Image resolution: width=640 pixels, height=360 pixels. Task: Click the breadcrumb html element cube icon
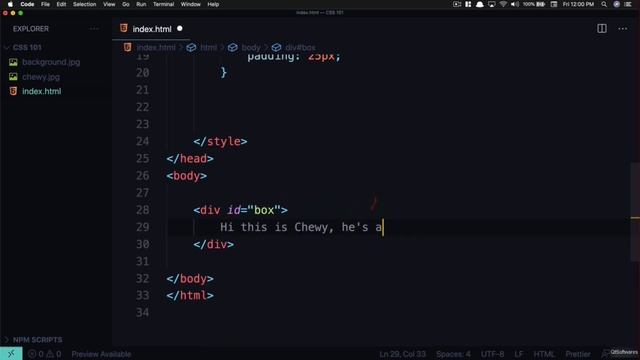point(191,47)
